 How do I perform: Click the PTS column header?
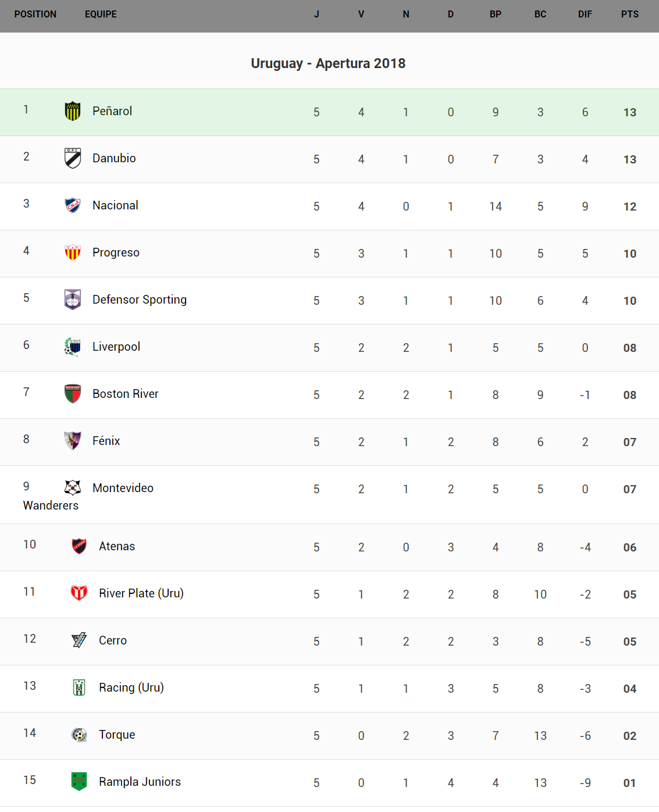point(629,15)
